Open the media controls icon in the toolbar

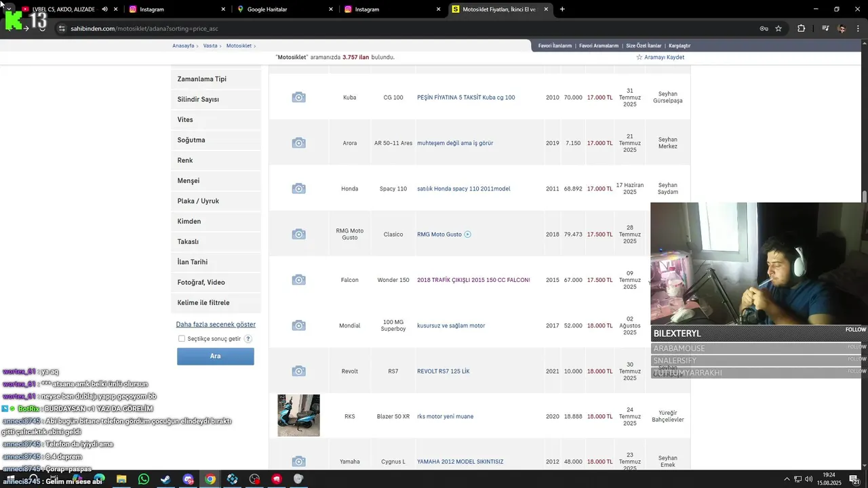point(825,28)
